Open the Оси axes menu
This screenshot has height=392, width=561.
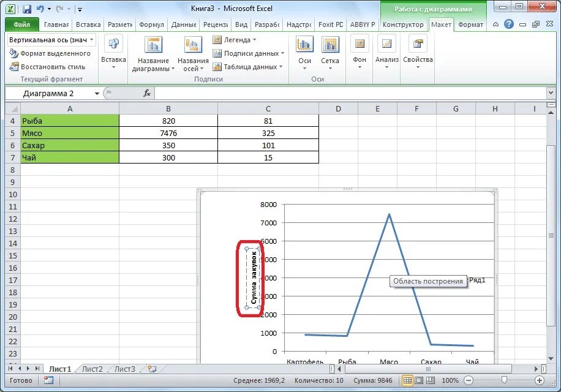point(304,53)
